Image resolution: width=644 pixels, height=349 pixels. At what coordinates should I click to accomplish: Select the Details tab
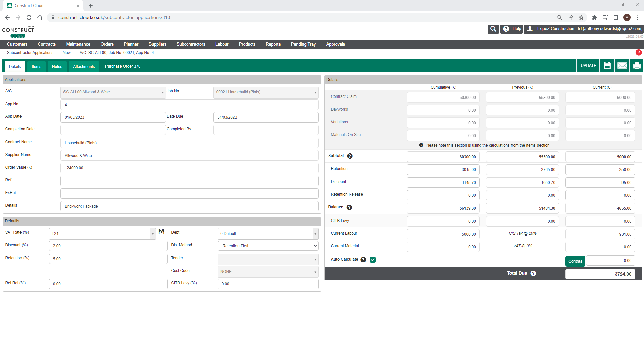[x=15, y=67]
